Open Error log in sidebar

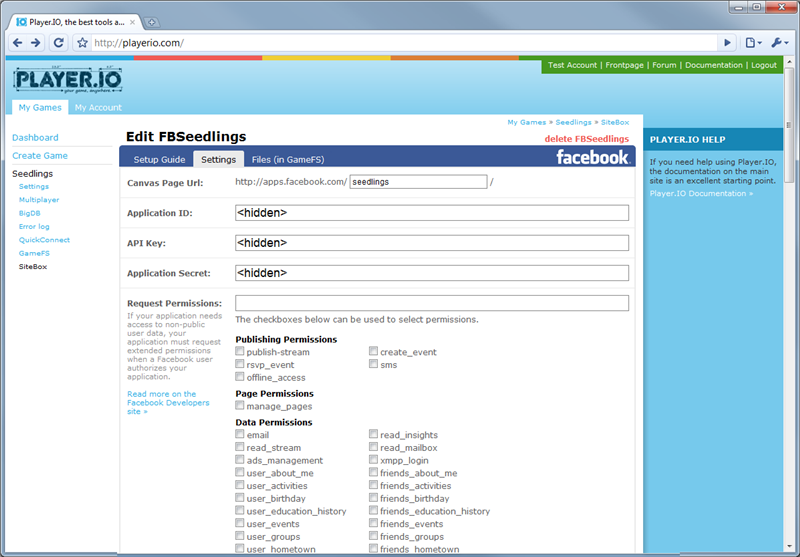34,226
